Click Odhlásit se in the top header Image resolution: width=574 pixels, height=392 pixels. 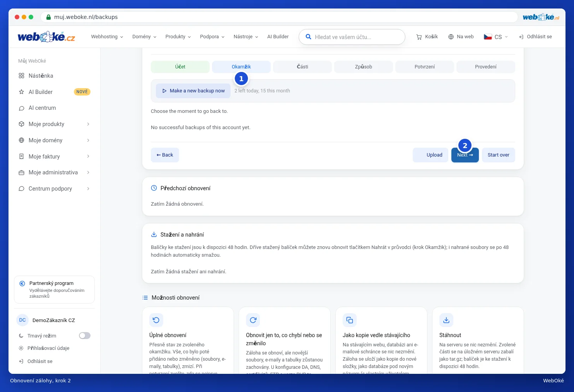(535, 37)
